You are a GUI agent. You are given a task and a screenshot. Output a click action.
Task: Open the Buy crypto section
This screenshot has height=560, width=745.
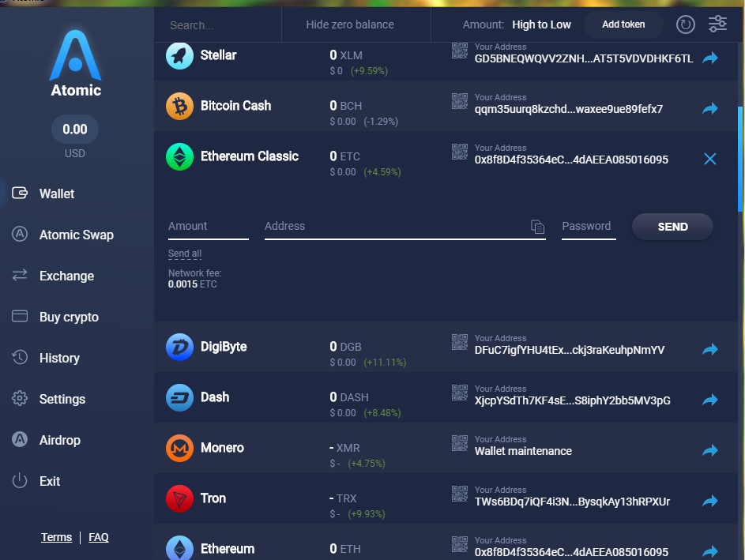[x=69, y=318]
